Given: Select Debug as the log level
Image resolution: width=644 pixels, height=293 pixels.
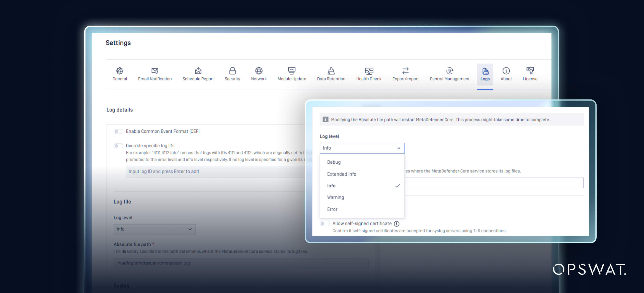Looking at the screenshot, I should pos(334,162).
